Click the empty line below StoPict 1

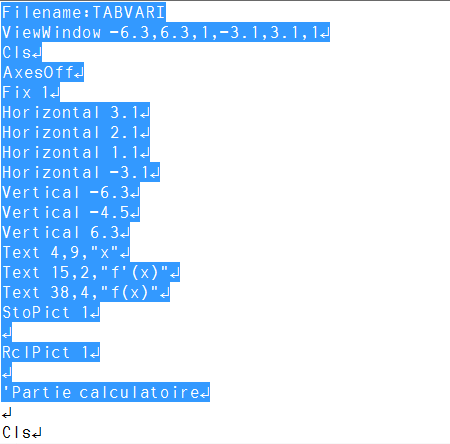(7, 332)
